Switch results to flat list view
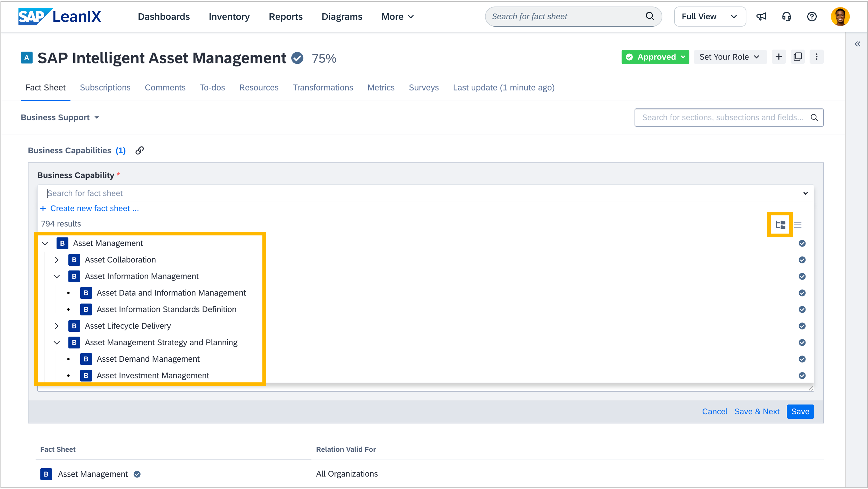 pyautogui.click(x=798, y=225)
